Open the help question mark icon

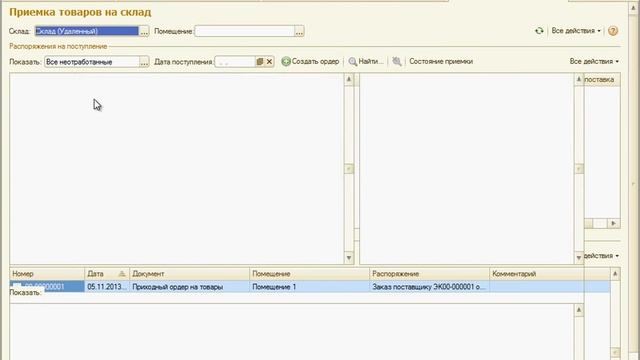tap(613, 31)
